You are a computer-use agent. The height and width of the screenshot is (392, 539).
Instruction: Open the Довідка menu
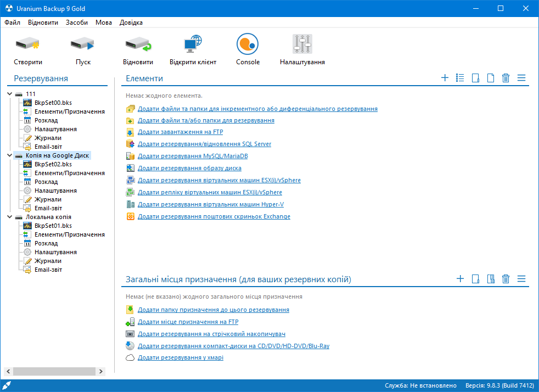(x=131, y=23)
